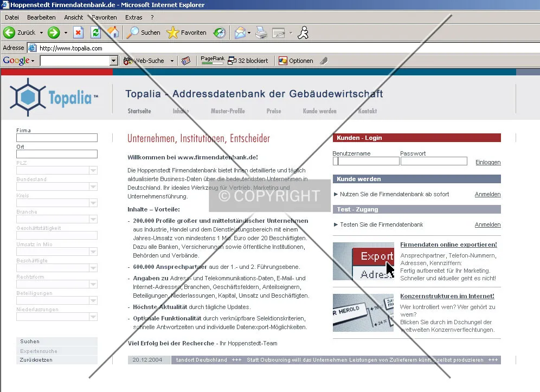Viewport: 540px width, 392px height.
Task: Click the Topalia logo
Action: click(x=54, y=98)
